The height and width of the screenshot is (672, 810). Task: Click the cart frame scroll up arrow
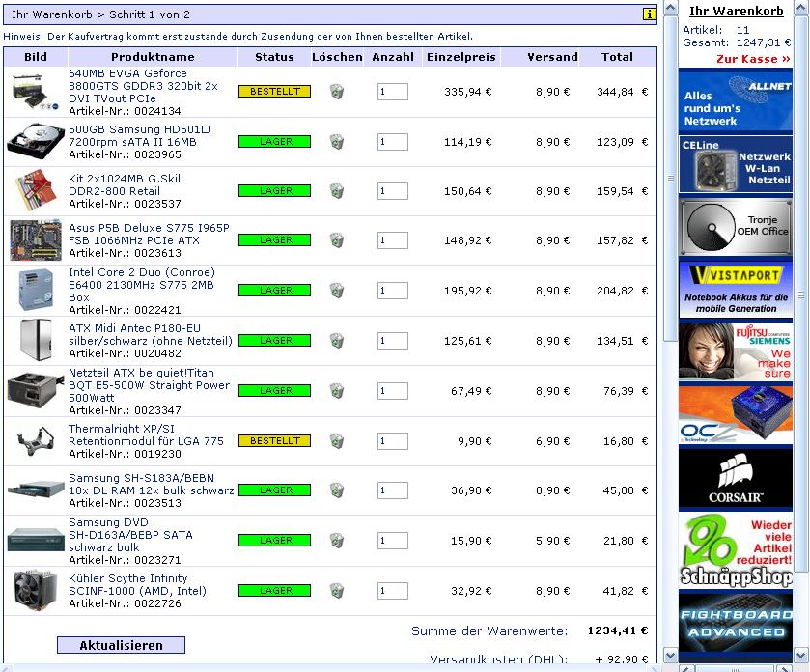[x=671, y=8]
